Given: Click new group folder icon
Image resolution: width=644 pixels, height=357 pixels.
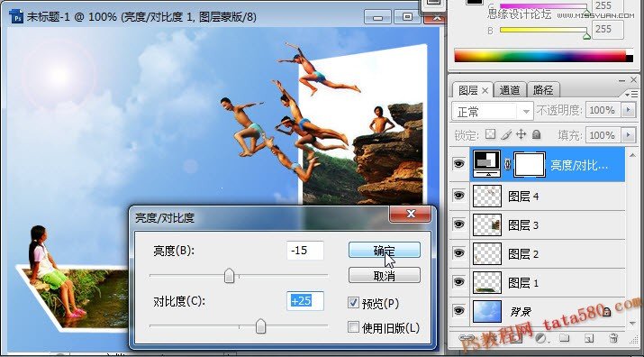Looking at the screenshot, I should click(565, 338).
